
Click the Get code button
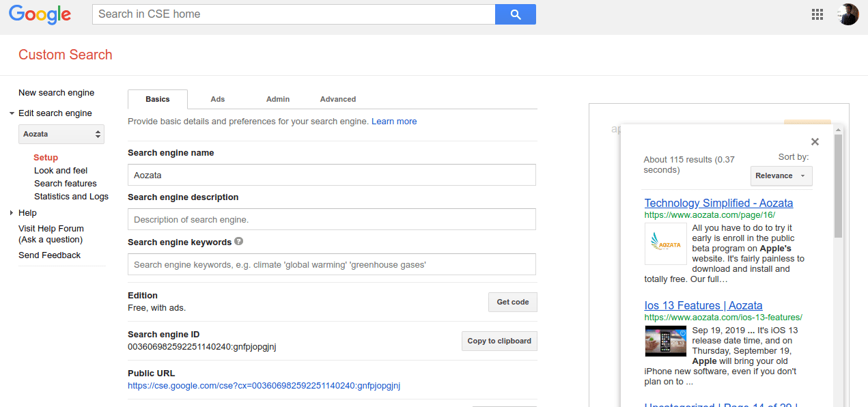pyautogui.click(x=513, y=302)
